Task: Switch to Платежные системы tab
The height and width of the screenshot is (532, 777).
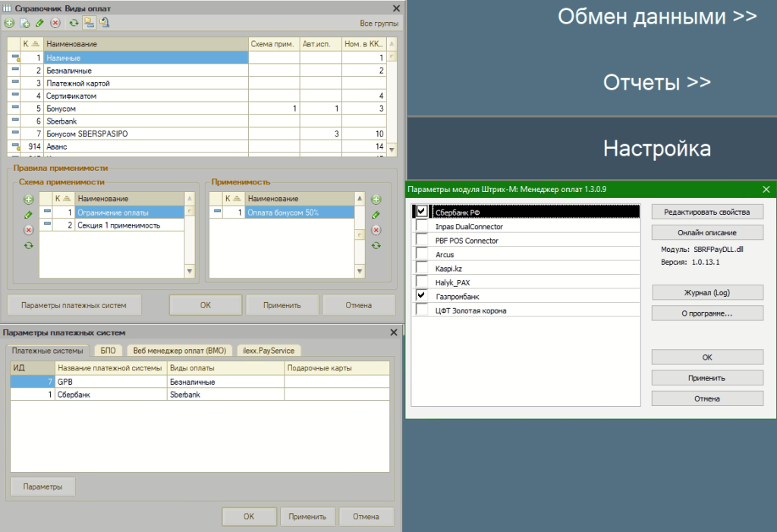Action: [48, 351]
